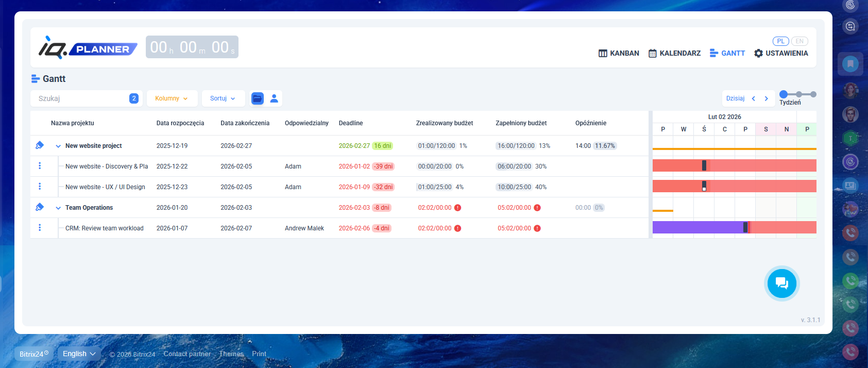Click pin icon beside New website project
Screen dimensions: 868x368
pos(40,145)
